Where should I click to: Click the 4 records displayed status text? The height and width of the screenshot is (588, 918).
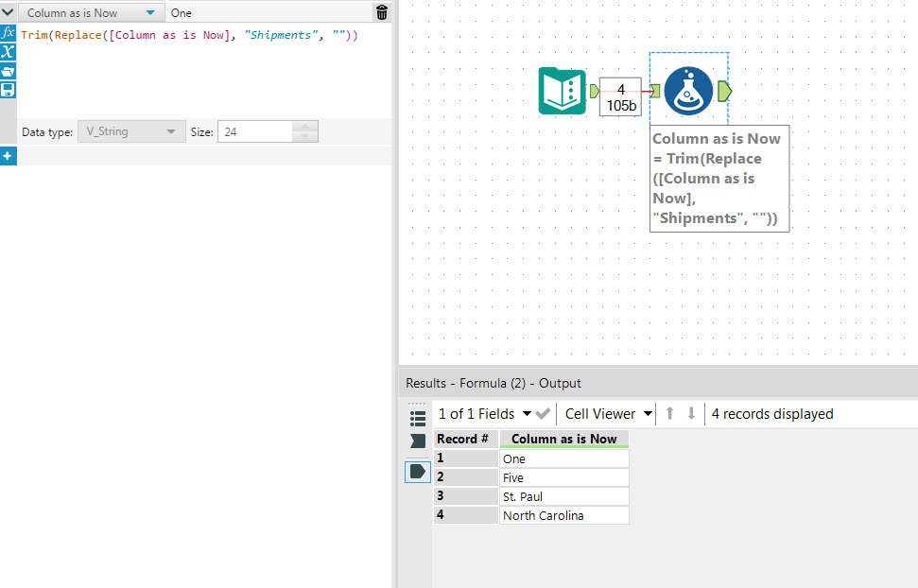[x=772, y=414]
